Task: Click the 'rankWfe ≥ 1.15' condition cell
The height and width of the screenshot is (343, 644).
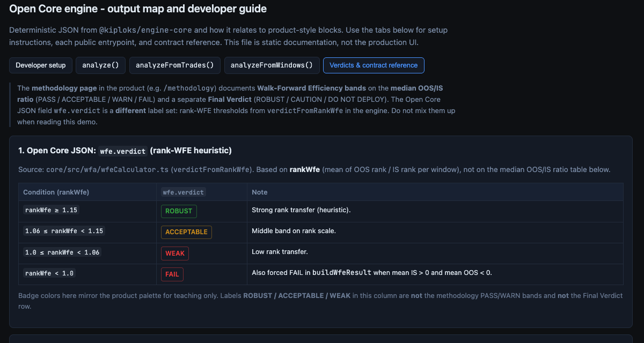Action: pyautogui.click(x=52, y=210)
